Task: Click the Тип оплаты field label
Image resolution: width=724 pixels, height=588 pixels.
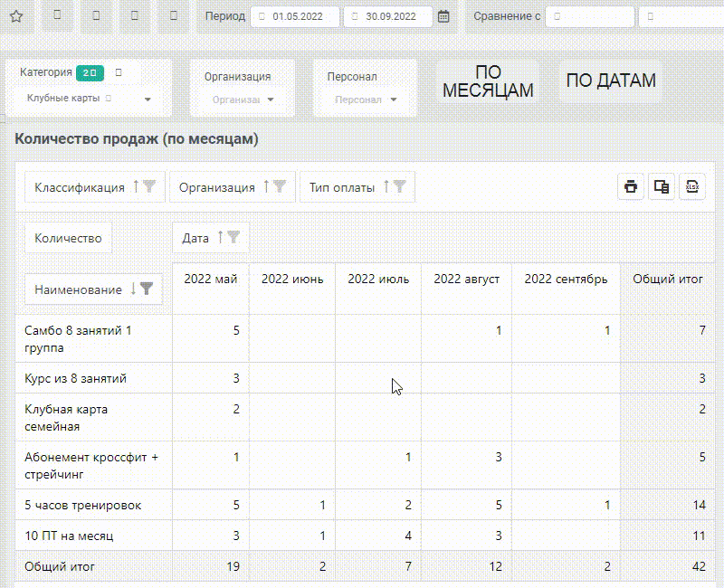Action: [x=342, y=187]
